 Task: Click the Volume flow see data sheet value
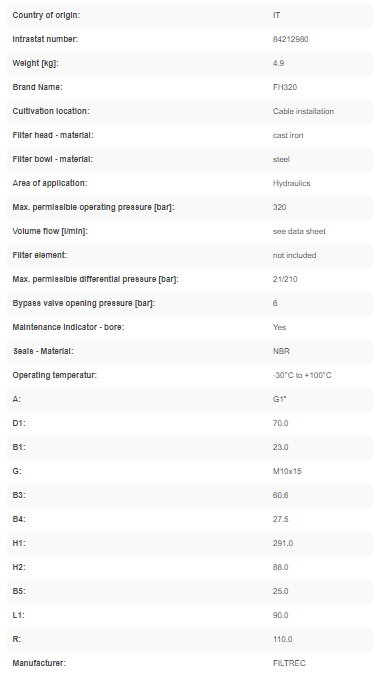(x=299, y=231)
